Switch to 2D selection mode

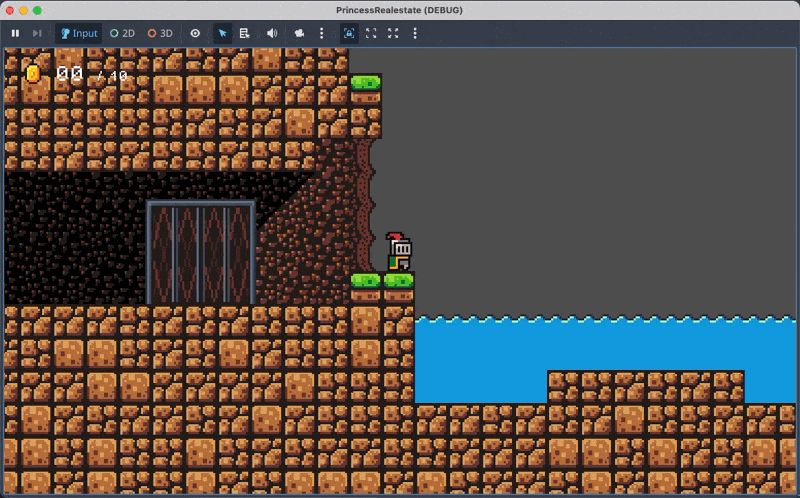122,33
